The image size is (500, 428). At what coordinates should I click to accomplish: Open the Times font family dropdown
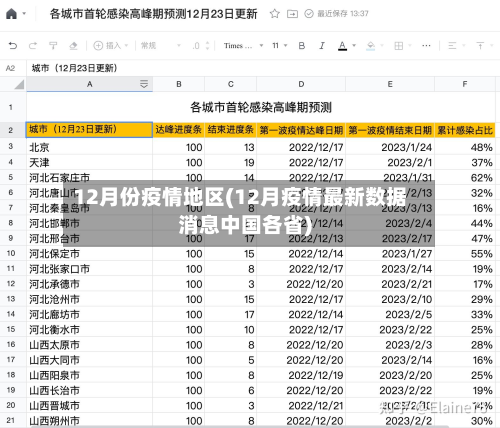point(243,45)
